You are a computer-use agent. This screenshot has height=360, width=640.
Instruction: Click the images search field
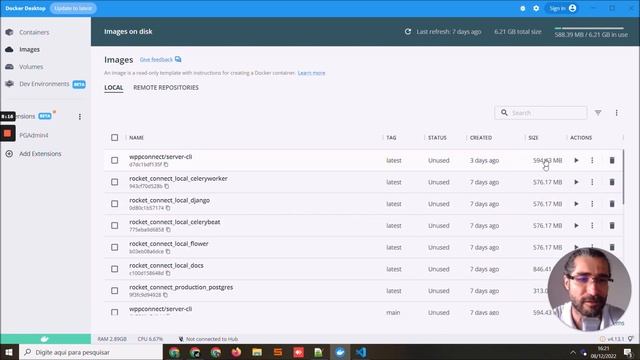[541, 113]
